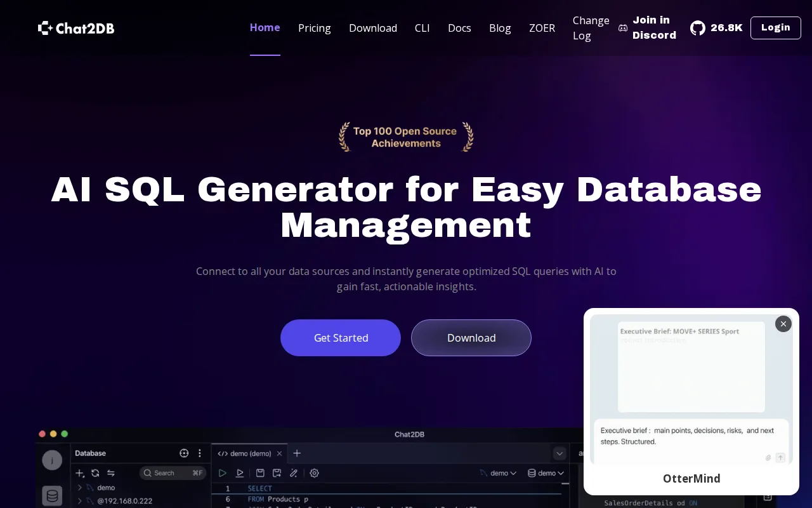
Task: Open the database icon in the app sidebar
Action: coord(52,496)
